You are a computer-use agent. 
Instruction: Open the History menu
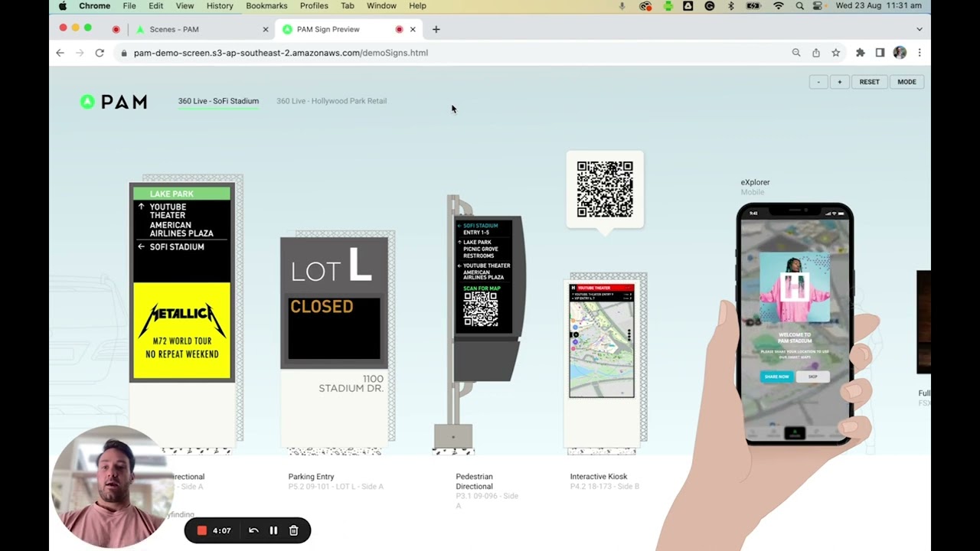click(x=220, y=6)
